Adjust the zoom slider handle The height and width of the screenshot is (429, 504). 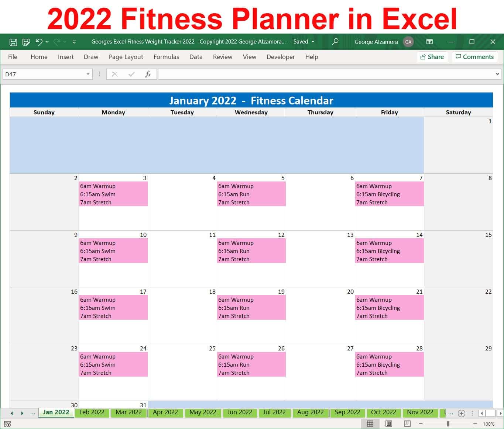coord(448,424)
